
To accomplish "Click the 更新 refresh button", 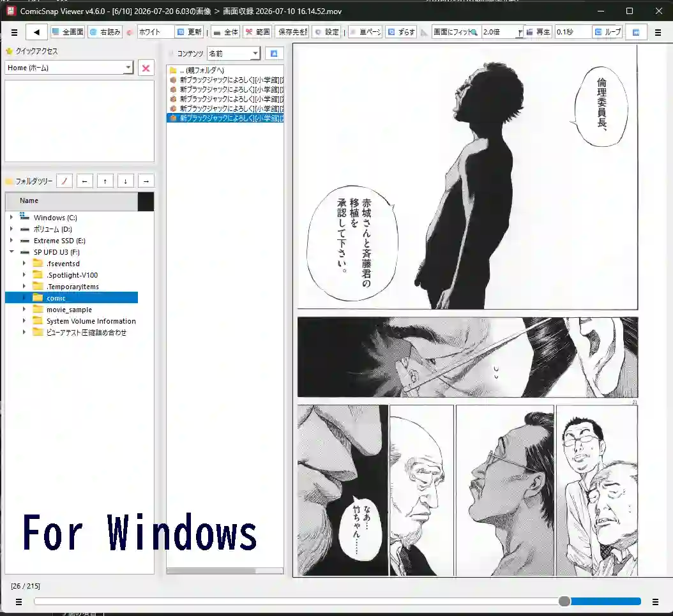I will pos(189,32).
